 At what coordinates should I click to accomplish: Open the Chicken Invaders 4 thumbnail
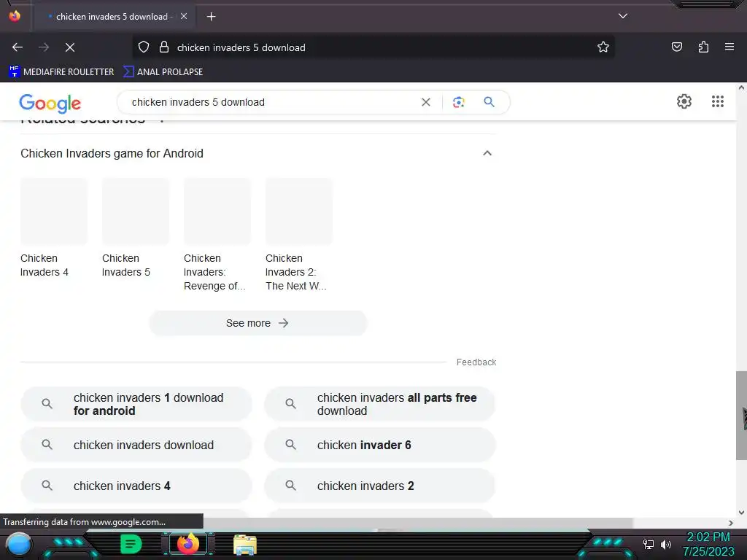click(54, 212)
